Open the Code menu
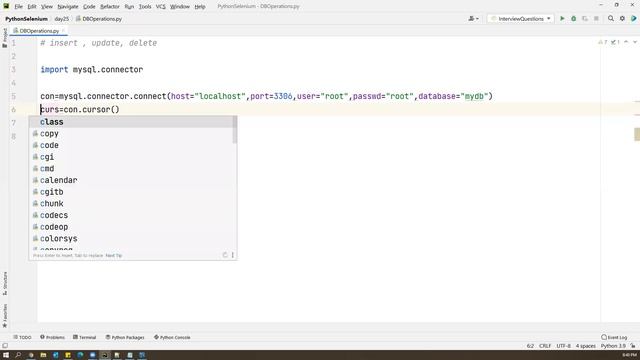Screen dimensions: 640x360 [89, 7]
